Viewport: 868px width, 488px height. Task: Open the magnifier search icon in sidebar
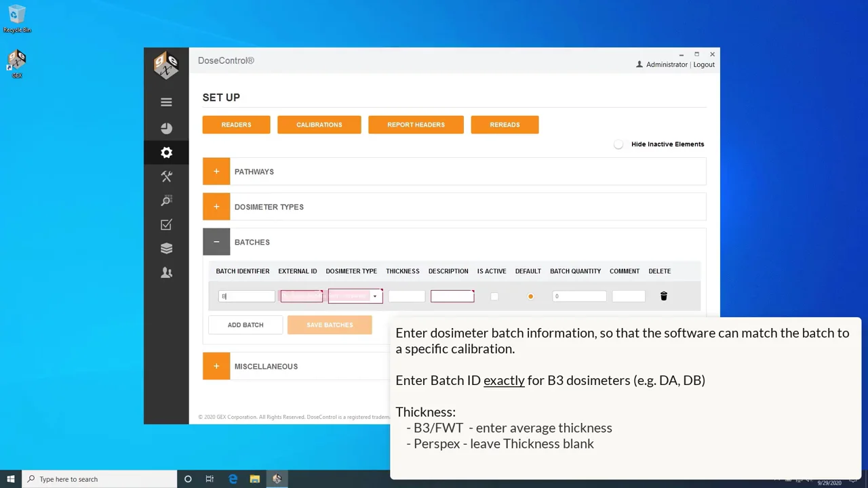tap(166, 201)
